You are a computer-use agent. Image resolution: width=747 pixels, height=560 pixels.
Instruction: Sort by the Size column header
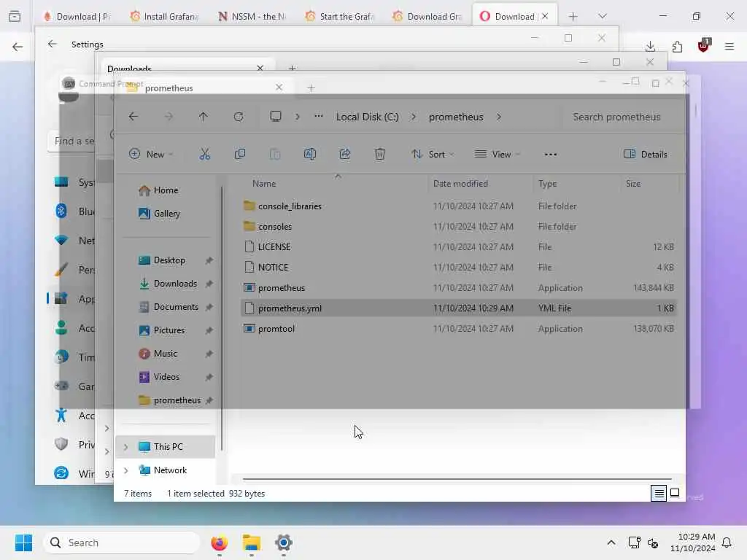coord(633,183)
